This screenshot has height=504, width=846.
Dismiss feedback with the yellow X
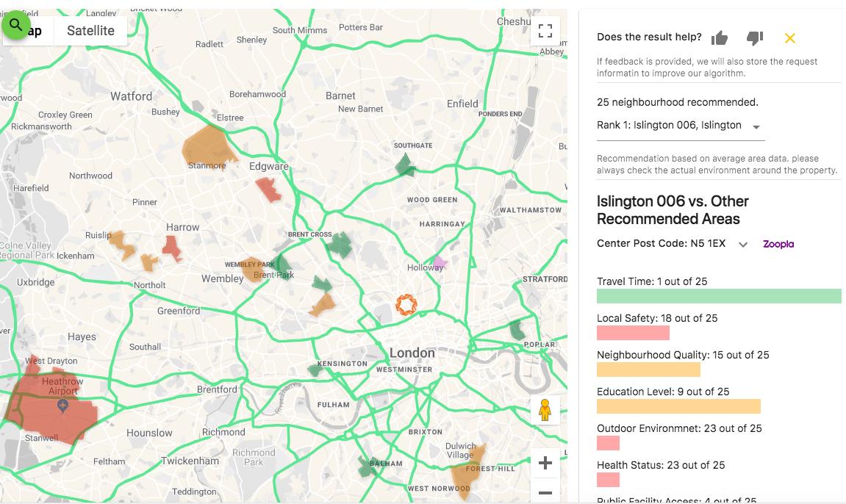(x=789, y=37)
